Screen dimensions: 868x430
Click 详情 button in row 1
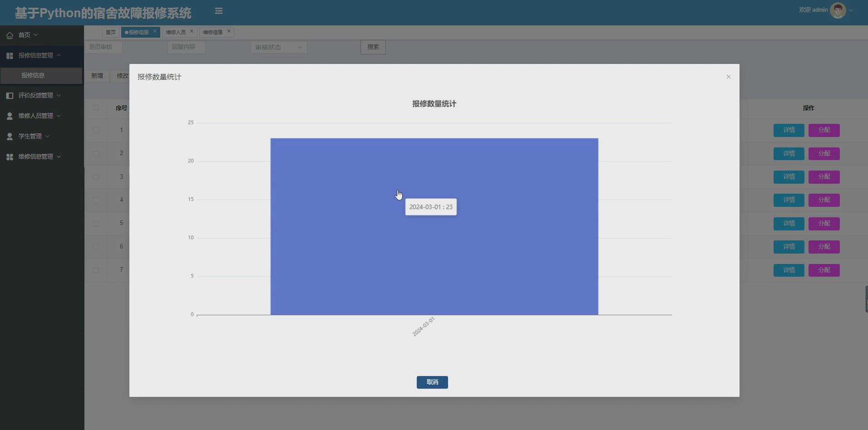(x=789, y=130)
